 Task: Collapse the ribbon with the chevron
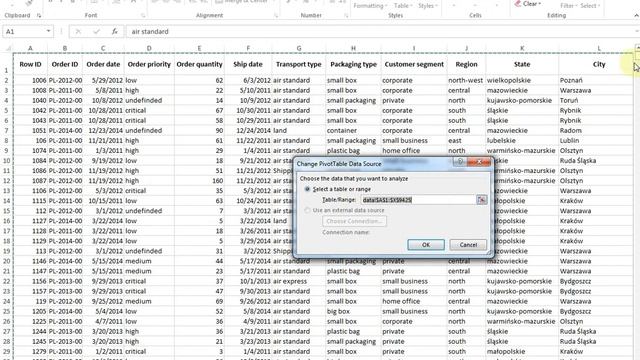tap(636, 16)
